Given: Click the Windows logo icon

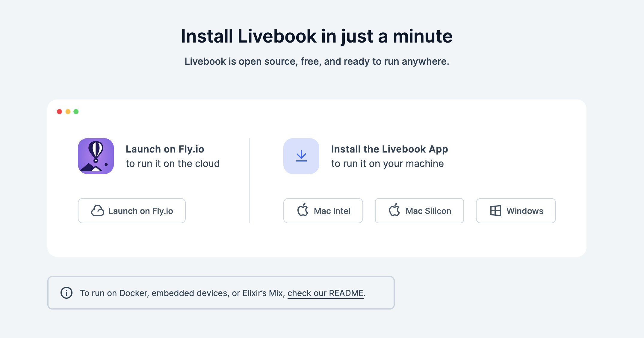Looking at the screenshot, I should point(495,211).
